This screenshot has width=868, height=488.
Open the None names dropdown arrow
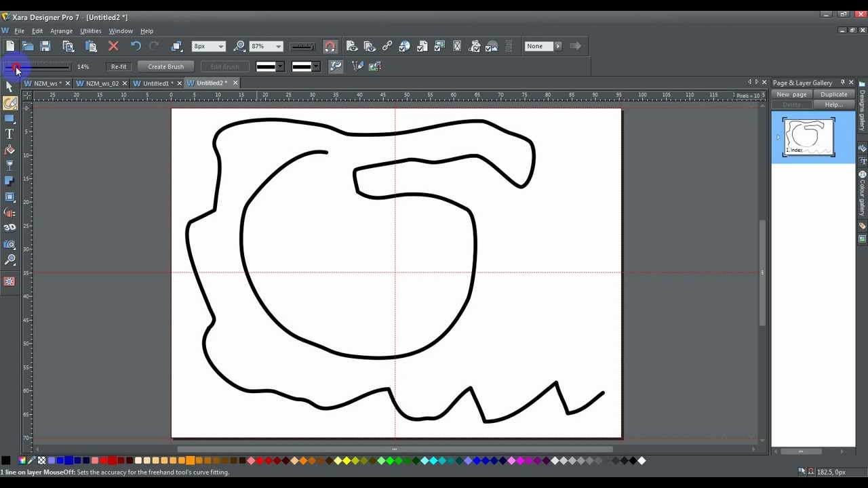[x=558, y=46]
